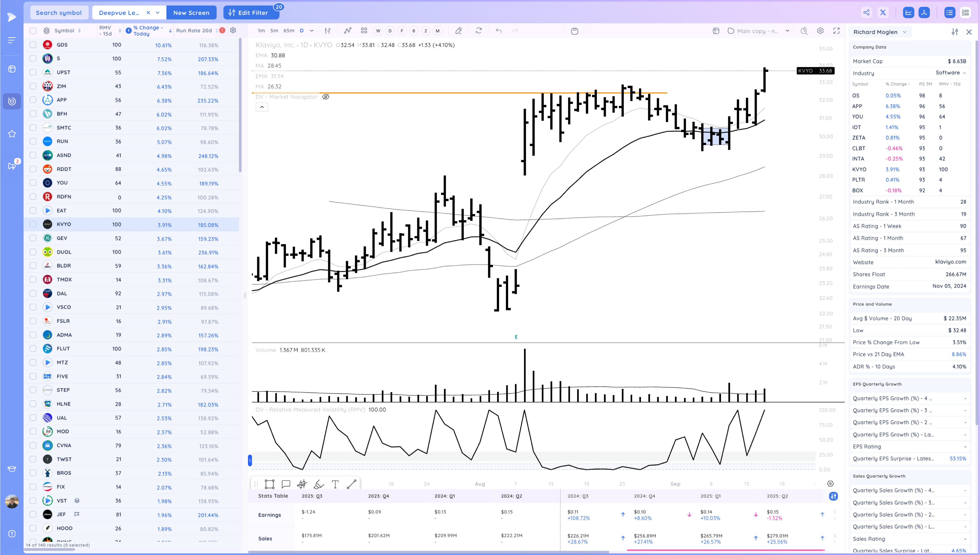Select the rectangle drawing tool

269,484
